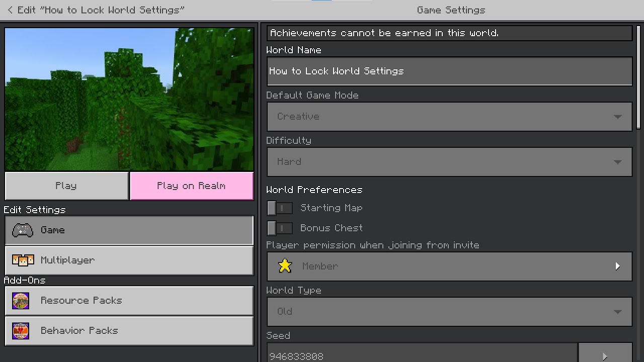The width and height of the screenshot is (644, 362).
Task: Open the Default Game Mode dropdown
Action: [x=449, y=117]
